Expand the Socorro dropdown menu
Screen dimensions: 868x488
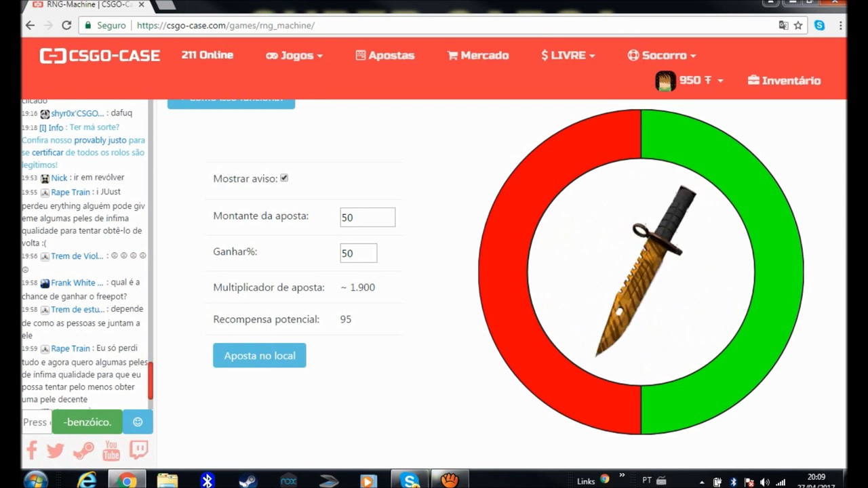(x=662, y=56)
